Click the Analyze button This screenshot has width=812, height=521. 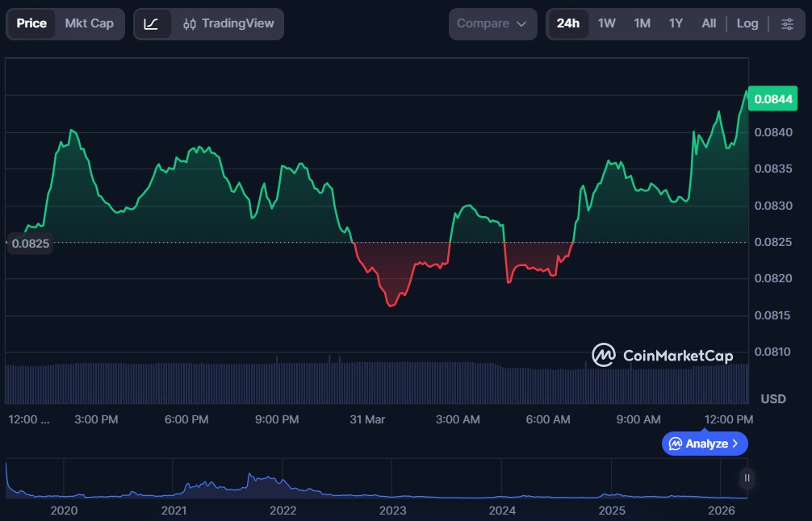click(705, 444)
